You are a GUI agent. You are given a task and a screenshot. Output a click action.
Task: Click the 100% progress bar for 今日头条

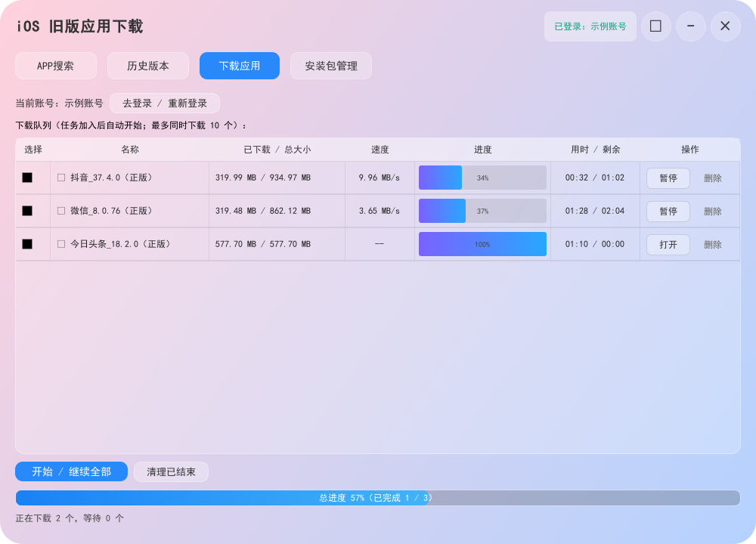click(482, 244)
